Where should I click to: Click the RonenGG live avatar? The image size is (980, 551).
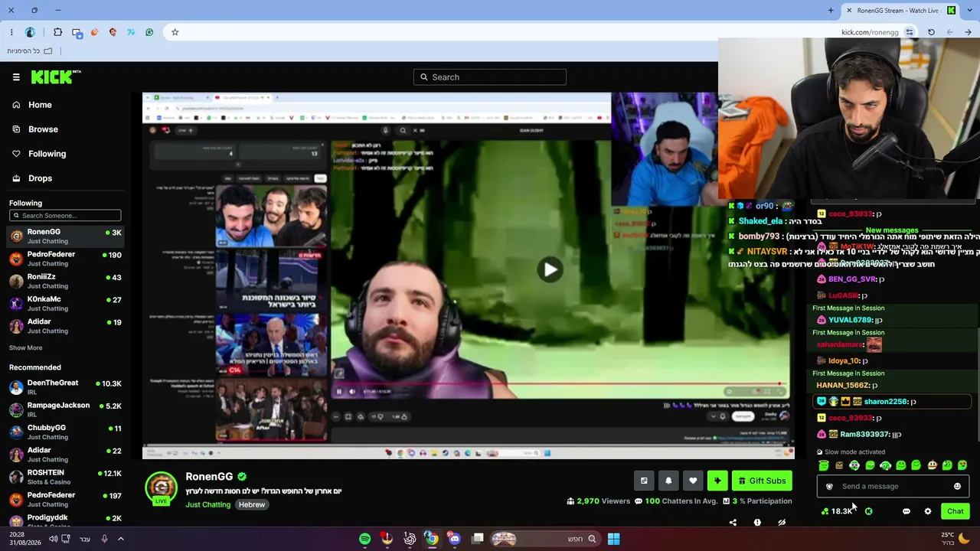[162, 489]
